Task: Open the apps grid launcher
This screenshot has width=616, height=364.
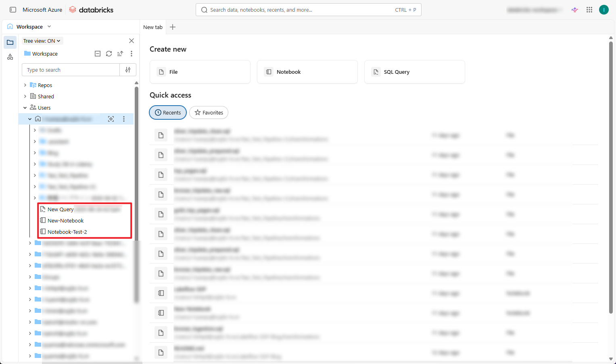Action: tap(589, 10)
